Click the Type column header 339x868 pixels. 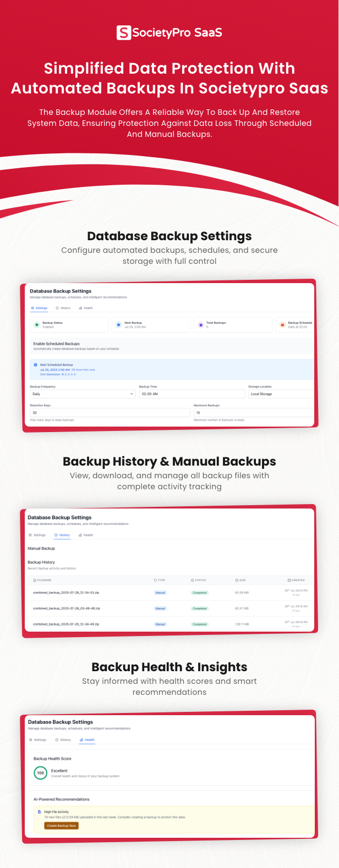click(160, 580)
